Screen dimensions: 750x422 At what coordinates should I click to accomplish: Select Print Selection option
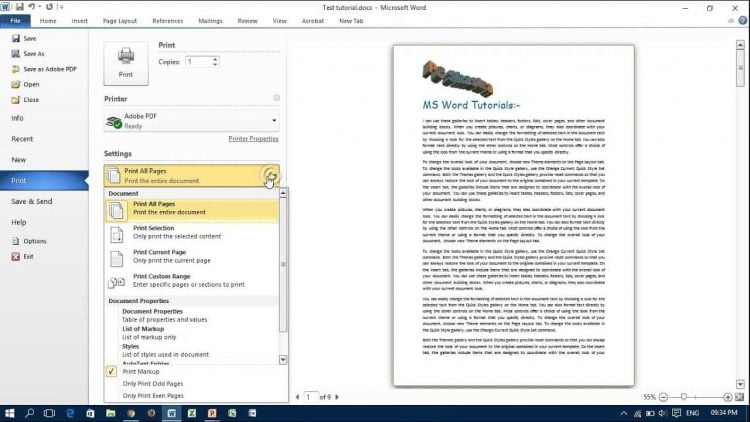[x=191, y=233]
